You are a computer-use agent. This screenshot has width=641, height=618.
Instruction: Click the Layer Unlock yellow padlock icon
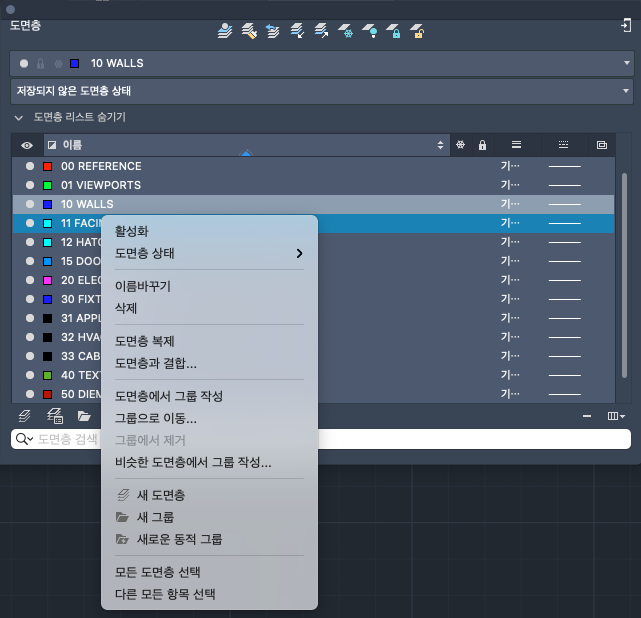click(417, 31)
